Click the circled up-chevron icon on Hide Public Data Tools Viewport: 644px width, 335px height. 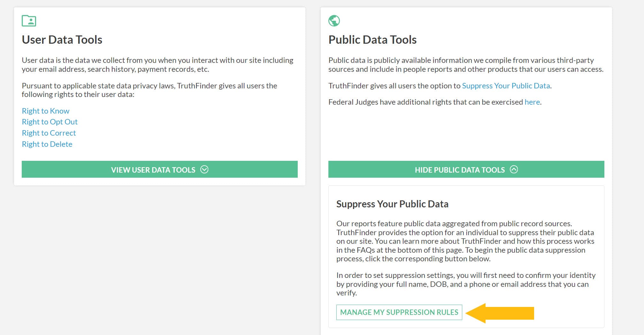click(x=514, y=169)
